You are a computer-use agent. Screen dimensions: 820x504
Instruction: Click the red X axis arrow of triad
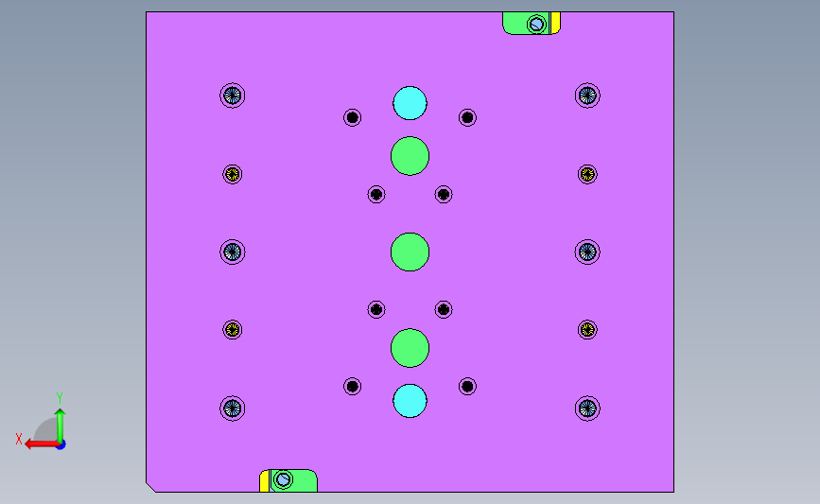(x=41, y=444)
